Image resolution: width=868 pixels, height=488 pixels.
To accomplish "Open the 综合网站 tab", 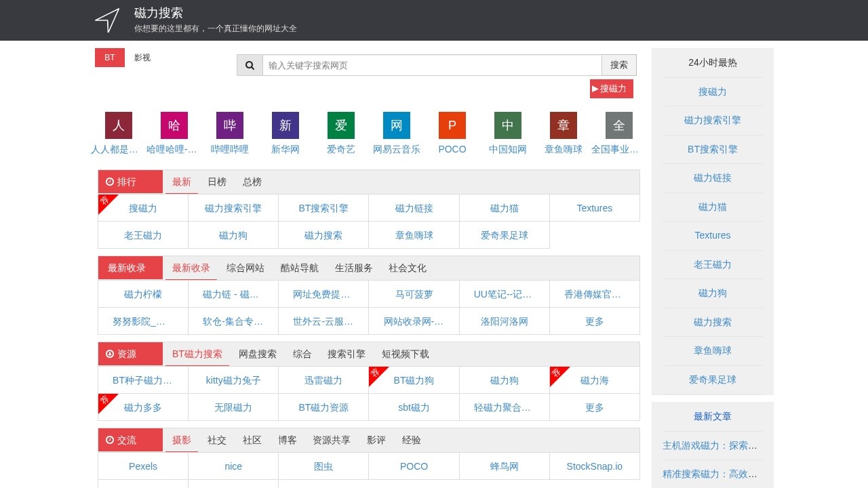I will tap(245, 268).
